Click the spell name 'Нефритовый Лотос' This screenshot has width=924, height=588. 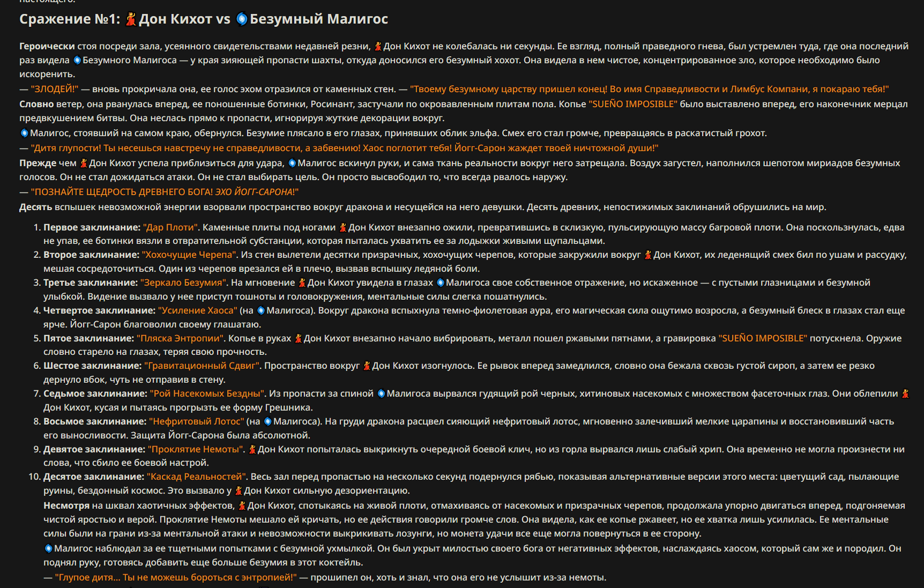(x=197, y=421)
